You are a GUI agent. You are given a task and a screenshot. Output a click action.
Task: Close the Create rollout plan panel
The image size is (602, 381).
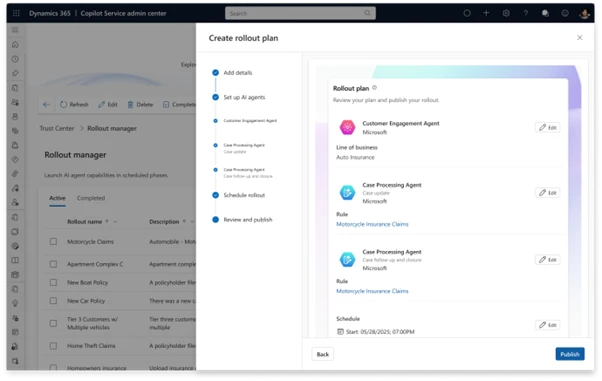[579, 38]
